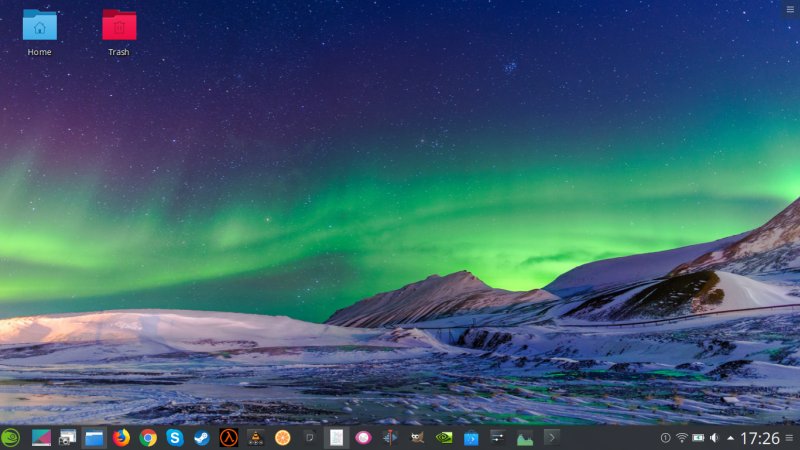
Task: Click the Show Desktop taskbar icon
Action: click(x=41, y=438)
